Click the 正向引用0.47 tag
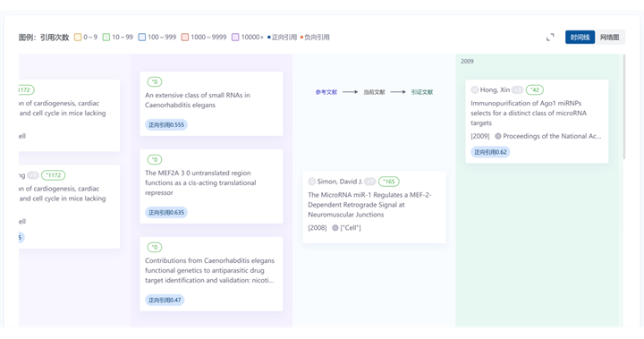 pos(165,300)
